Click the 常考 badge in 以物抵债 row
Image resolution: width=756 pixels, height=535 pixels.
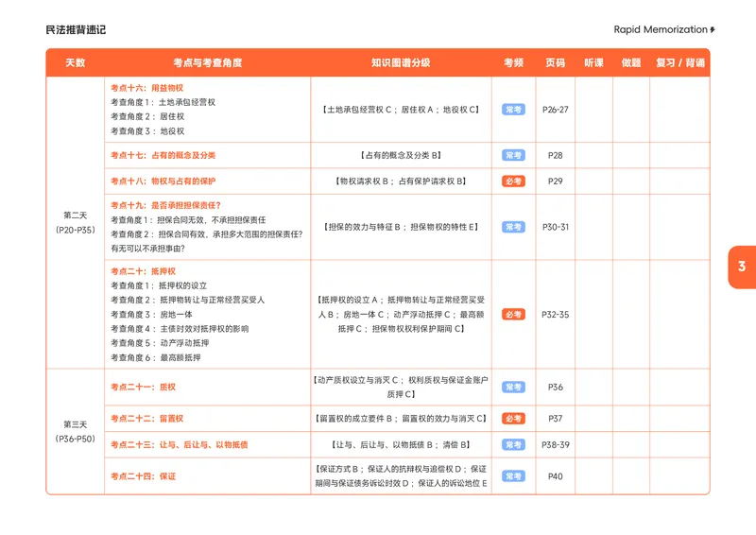point(513,445)
